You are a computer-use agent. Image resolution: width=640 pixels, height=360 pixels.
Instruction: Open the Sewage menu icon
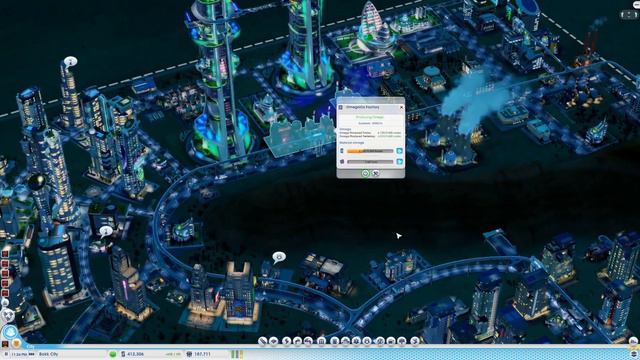pyautogui.click(x=308, y=342)
